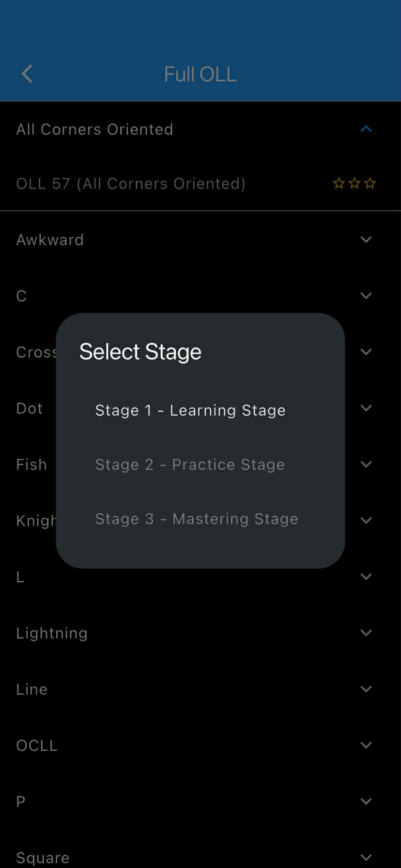
Task: Expand the L category
Action: pyautogui.click(x=366, y=577)
